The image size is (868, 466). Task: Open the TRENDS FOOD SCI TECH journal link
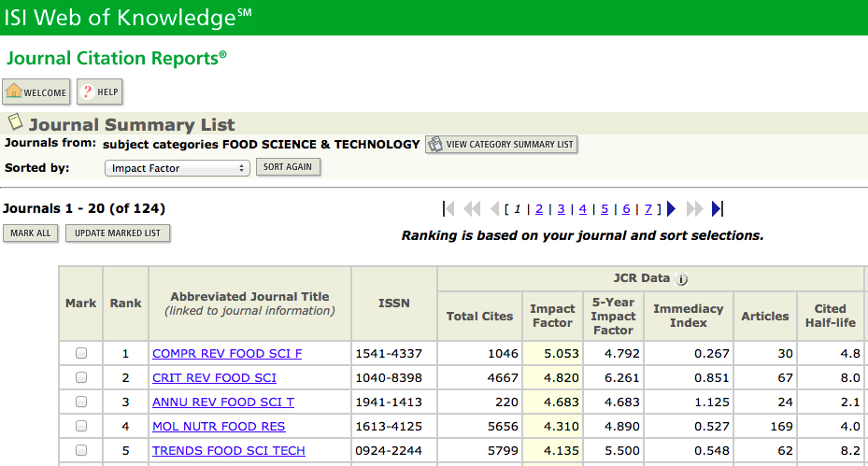pos(229,451)
